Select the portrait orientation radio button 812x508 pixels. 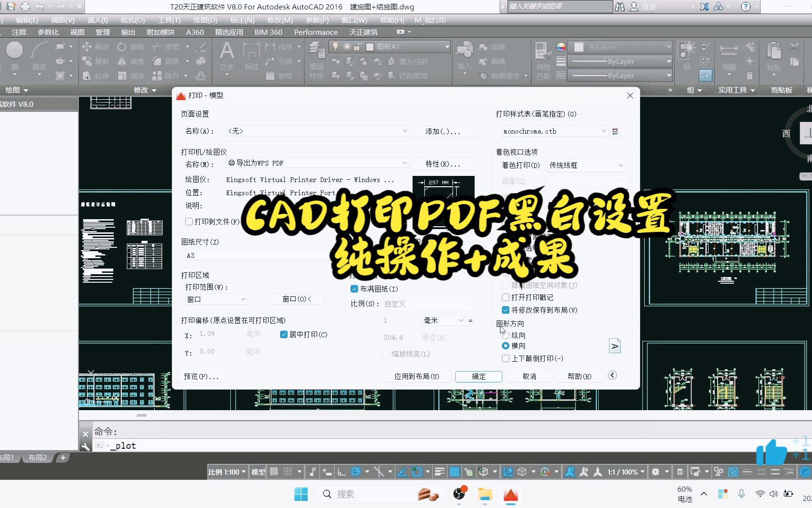point(506,335)
